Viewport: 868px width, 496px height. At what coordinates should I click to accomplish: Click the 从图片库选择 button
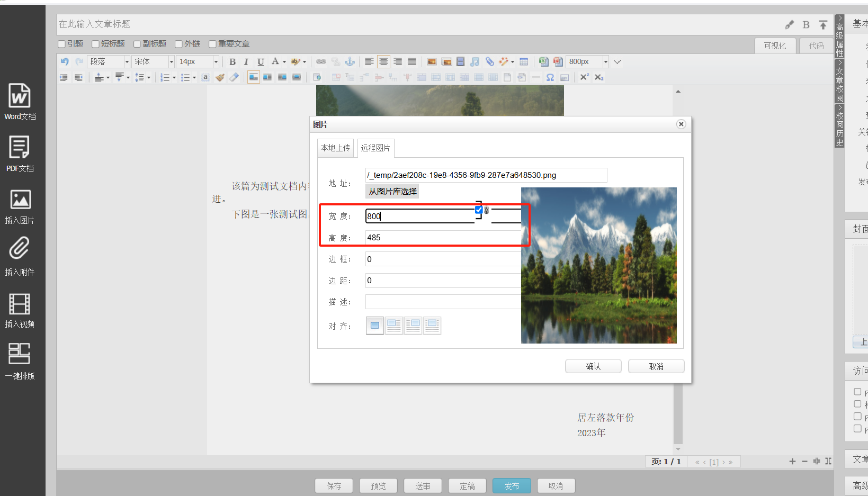click(x=392, y=192)
